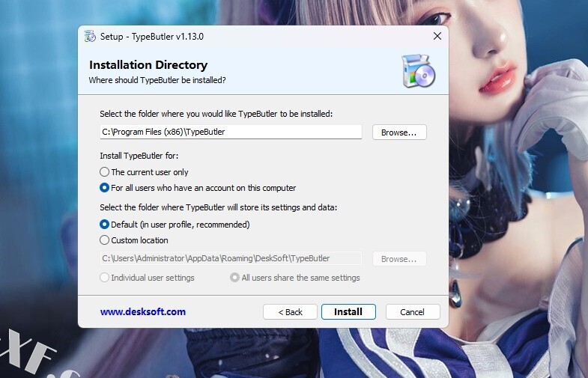Click the installer disc box icon
Viewport: 588px width, 378px height.
click(x=419, y=71)
